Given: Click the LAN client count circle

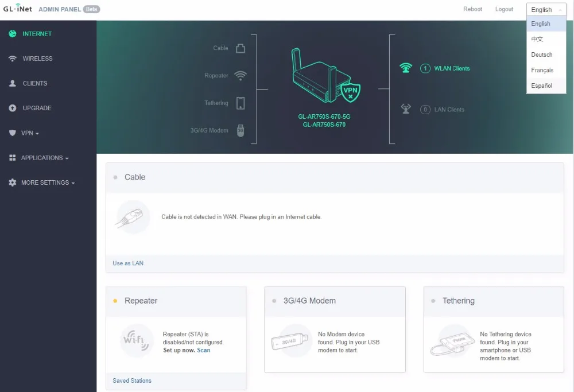Looking at the screenshot, I should tap(425, 110).
